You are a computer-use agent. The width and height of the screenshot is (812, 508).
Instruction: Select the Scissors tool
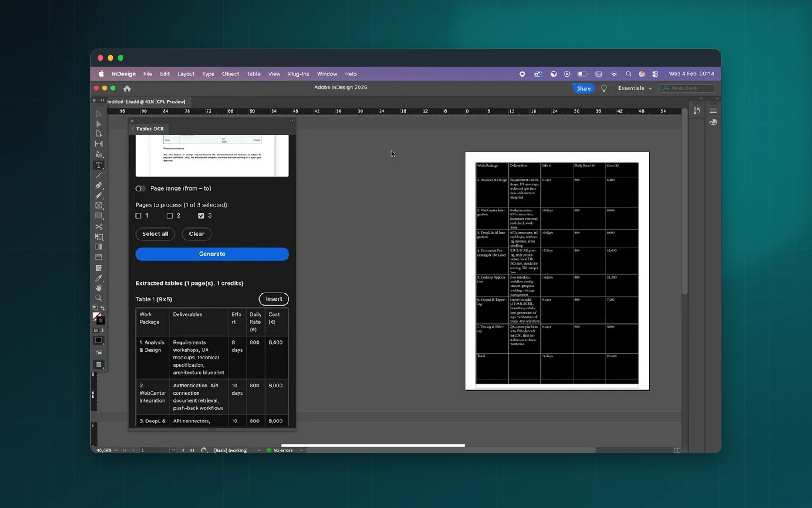click(99, 226)
